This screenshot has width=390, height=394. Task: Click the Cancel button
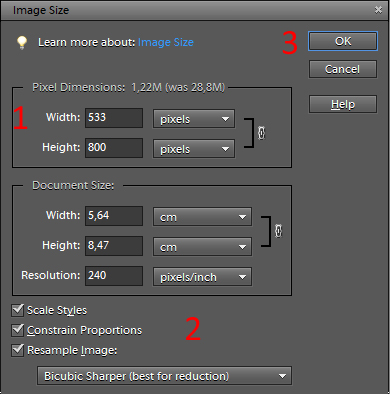tap(343, 69)
